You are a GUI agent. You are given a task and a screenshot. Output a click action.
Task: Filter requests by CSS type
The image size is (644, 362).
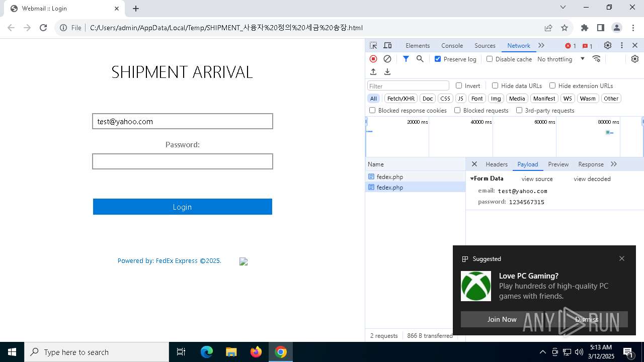pyautogui.click(x=445, y=99)
